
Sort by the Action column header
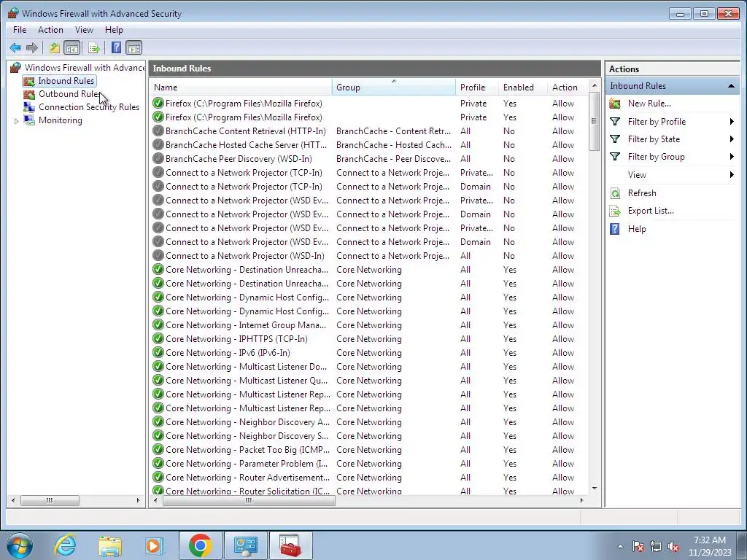tap(568, 87)
